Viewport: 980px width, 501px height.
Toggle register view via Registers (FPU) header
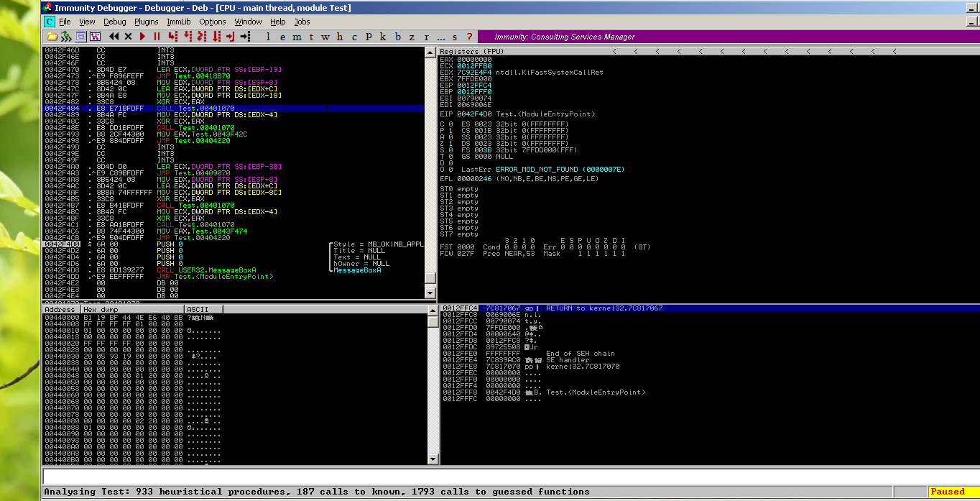coord(472,52)
